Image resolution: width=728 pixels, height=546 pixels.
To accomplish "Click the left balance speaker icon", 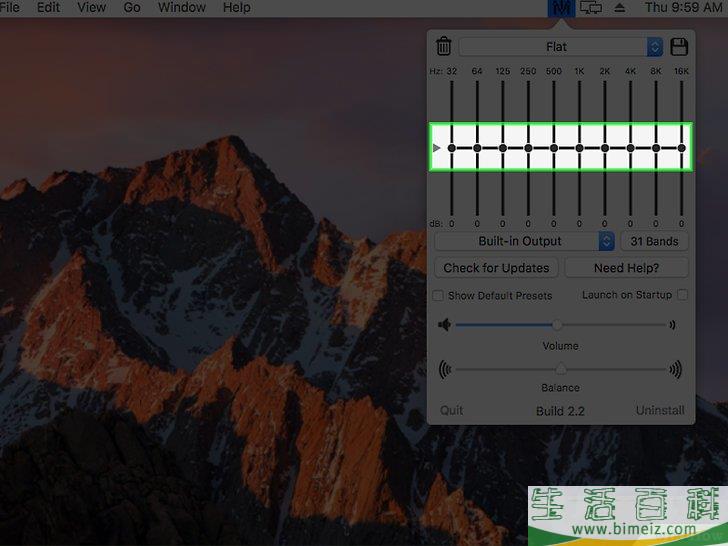I will (x=445, y=369).
